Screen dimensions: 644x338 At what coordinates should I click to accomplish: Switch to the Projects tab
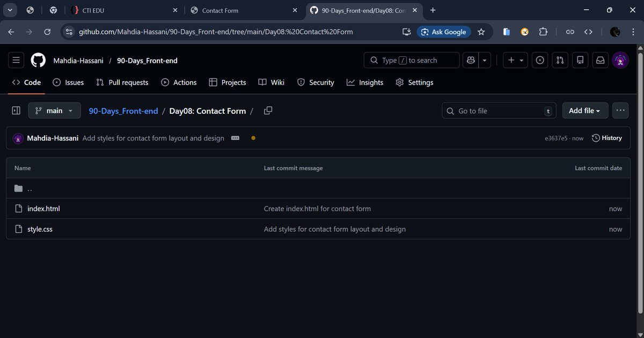227,82
